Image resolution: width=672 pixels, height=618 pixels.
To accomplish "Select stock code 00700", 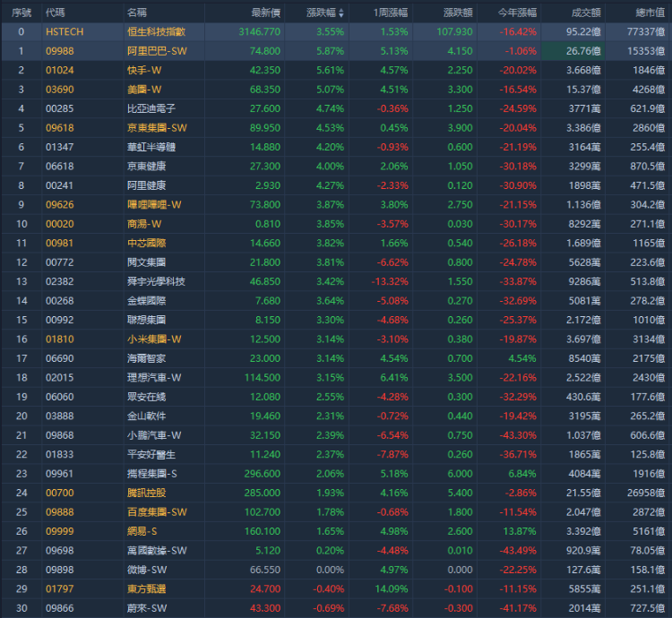I will click(59, 493).
